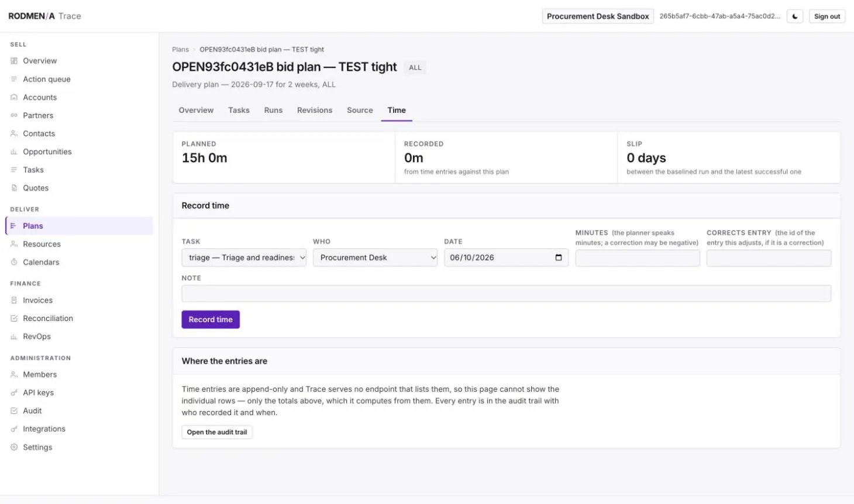Switch to the Runs tab
The height and width of the screenshot is (504, 854).
click(x=273, y=110)
